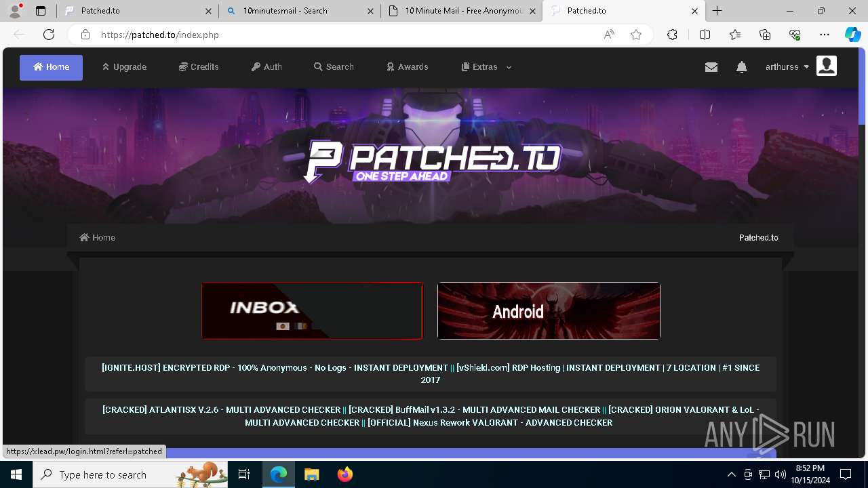Open Microsoft Edge taskbar icon
The image size is (868, 488).
click(x=279, y=474)
